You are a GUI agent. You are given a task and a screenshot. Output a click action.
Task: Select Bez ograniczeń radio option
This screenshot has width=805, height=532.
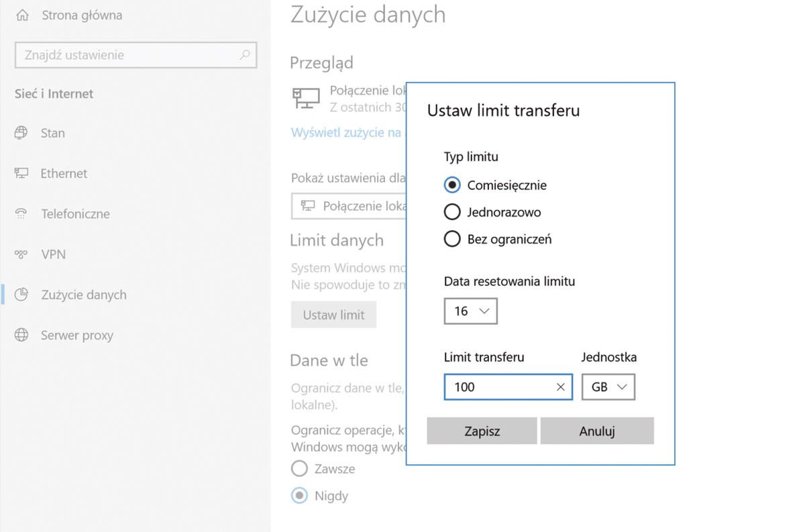452,239
